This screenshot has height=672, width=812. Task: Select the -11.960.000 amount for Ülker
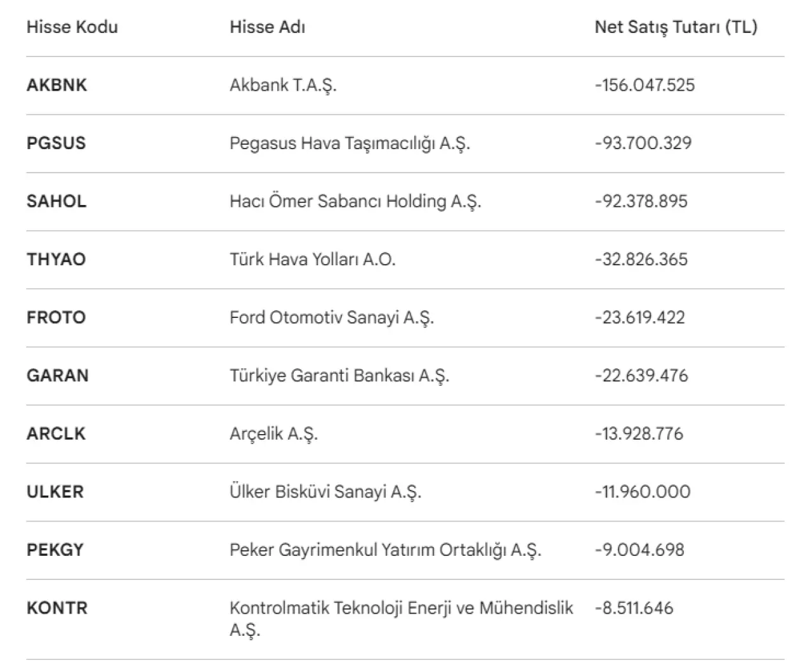pos(642,492)
